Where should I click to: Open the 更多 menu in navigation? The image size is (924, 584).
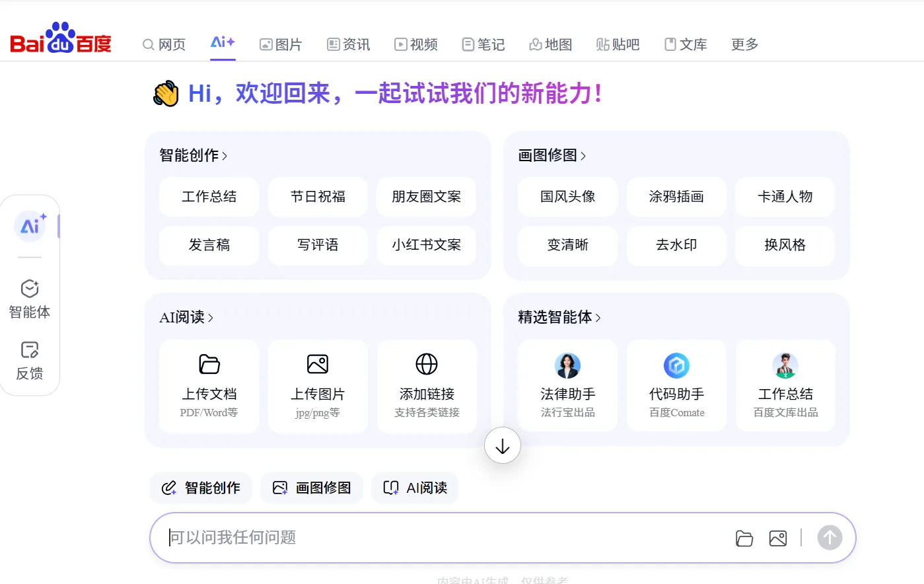pyautogui.click(x=744, y=44)
